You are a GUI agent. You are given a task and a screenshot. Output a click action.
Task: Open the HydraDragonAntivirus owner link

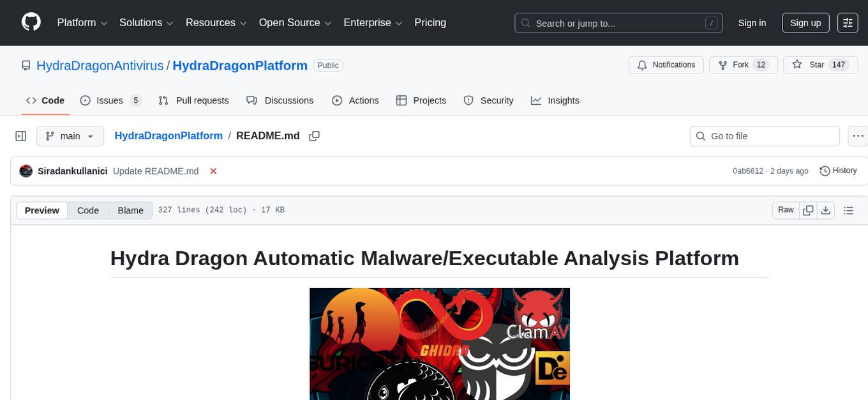click(100, 65)
